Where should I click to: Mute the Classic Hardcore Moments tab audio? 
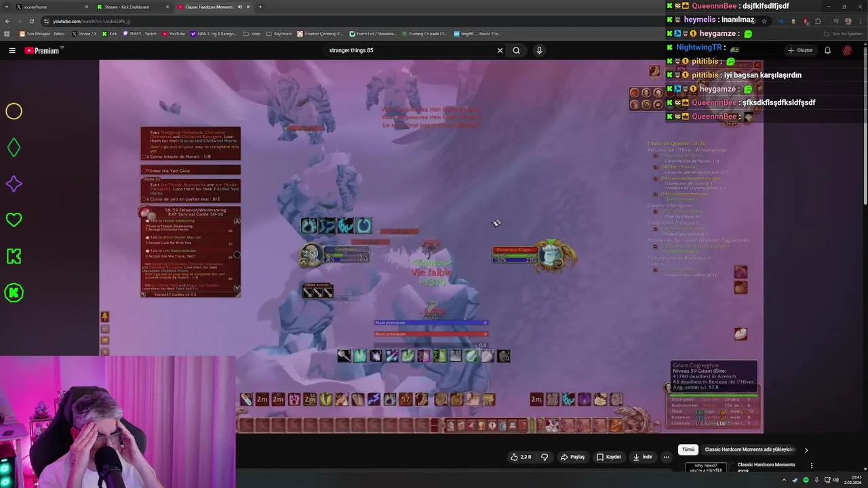(x=240, y=7)
